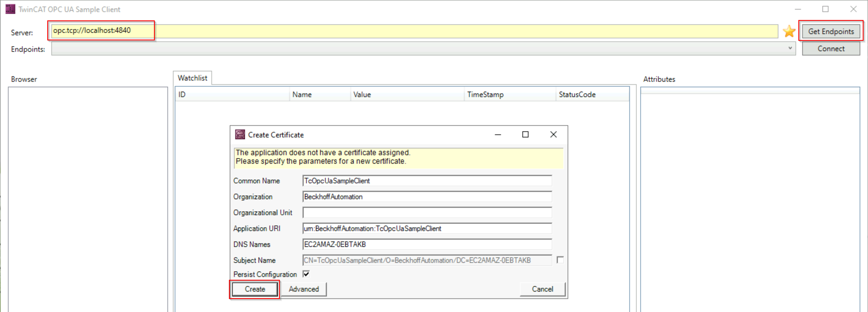Select the Watchlist tab
The width and height of the screenshot is (868, 312).
click(x=192, y=78)
